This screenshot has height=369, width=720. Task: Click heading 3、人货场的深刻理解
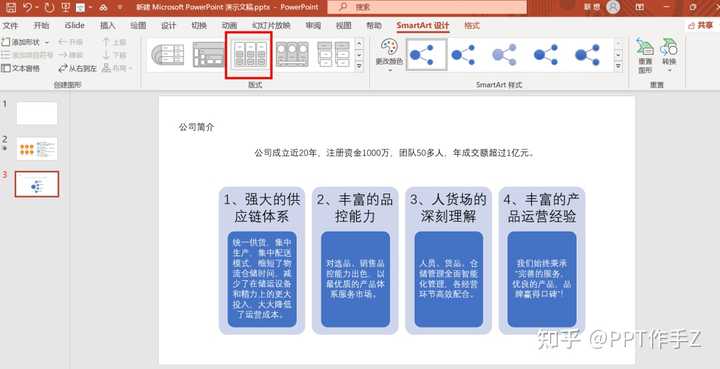448,208
